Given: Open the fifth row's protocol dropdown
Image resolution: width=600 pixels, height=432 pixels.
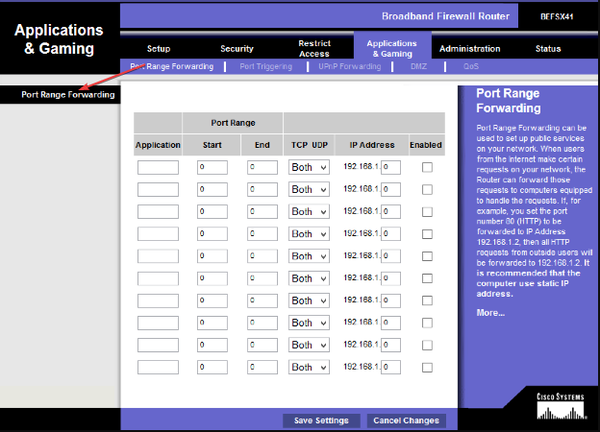Looking at the screenshot, I should coord(309,256).
